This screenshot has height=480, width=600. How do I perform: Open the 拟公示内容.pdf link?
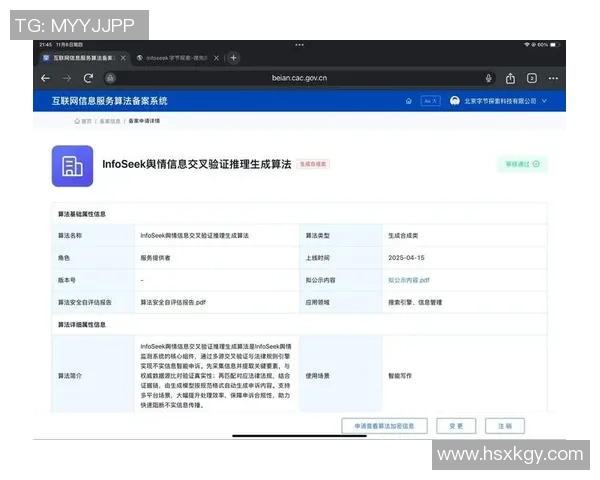(409, 280)
